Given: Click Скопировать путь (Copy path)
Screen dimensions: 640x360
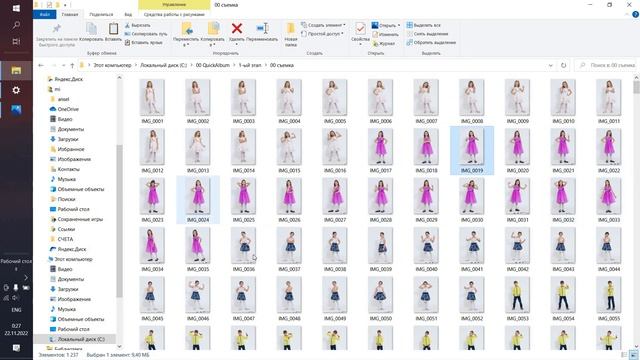Looking at the screenshot, I should click(x=146, y=34).
